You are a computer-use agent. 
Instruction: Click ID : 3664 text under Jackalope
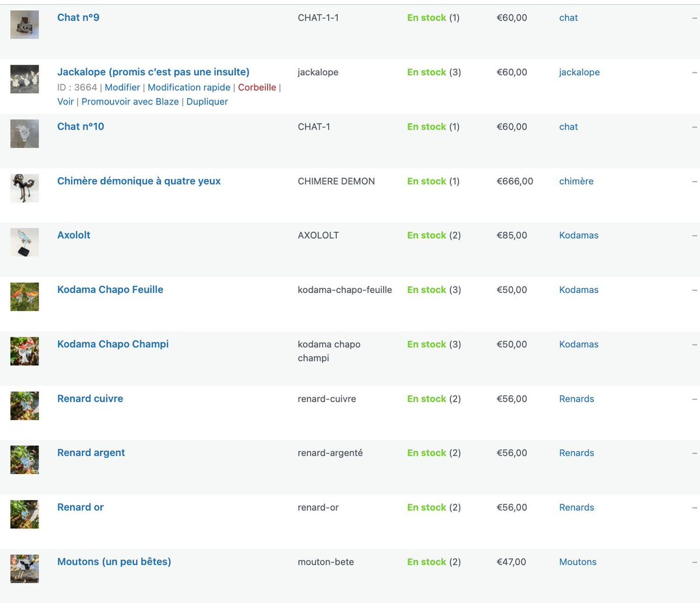77,87
